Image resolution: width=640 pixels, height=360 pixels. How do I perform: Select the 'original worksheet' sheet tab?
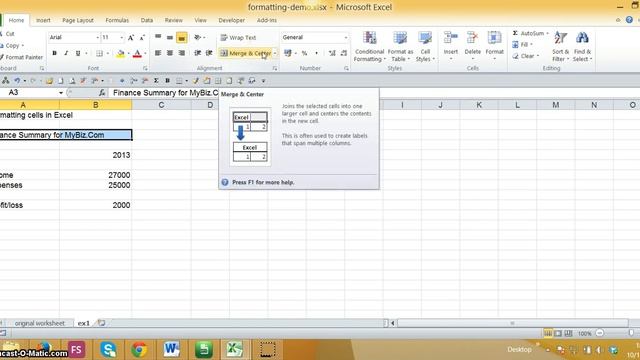[39, 323]
